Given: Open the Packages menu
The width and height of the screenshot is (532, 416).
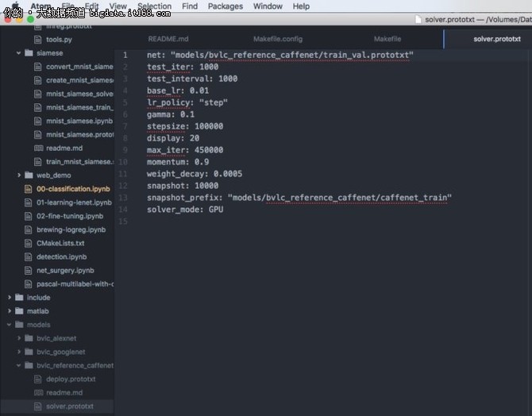Looking at the screenshot, I should pos(226,6).
